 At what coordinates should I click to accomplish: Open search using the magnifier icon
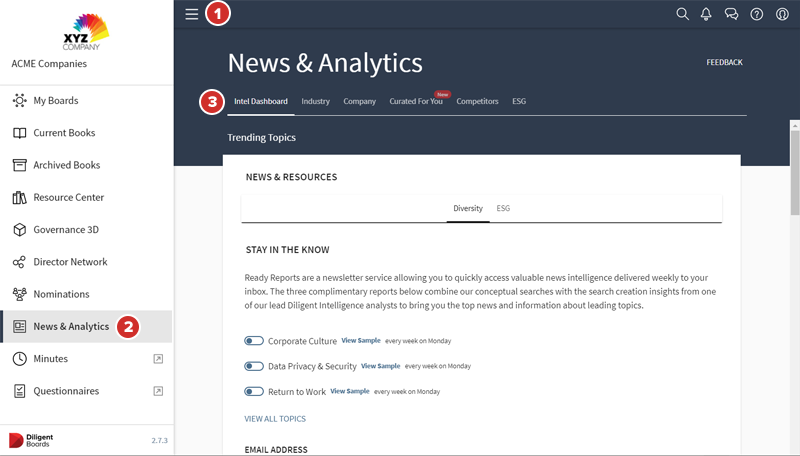682,14
